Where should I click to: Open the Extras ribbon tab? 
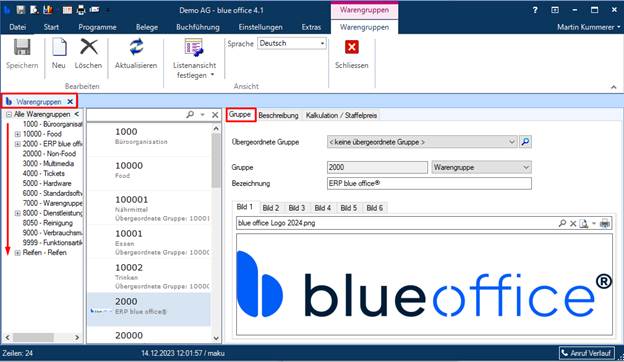tap(311, 27)
